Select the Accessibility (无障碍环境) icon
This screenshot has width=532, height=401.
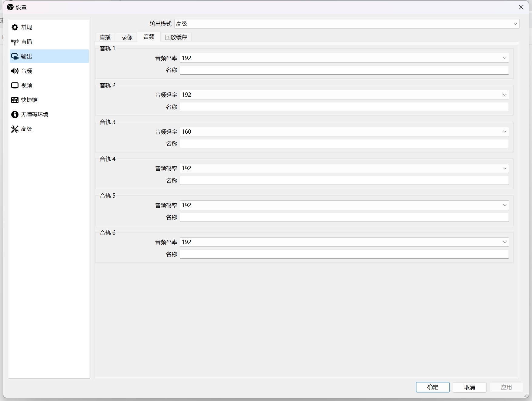tap(15, 115)
